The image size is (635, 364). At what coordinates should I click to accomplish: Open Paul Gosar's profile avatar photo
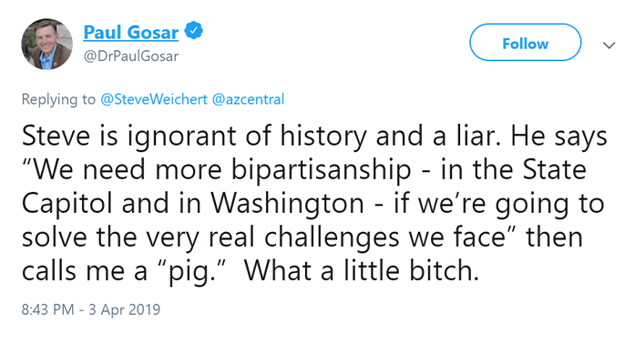44,44
